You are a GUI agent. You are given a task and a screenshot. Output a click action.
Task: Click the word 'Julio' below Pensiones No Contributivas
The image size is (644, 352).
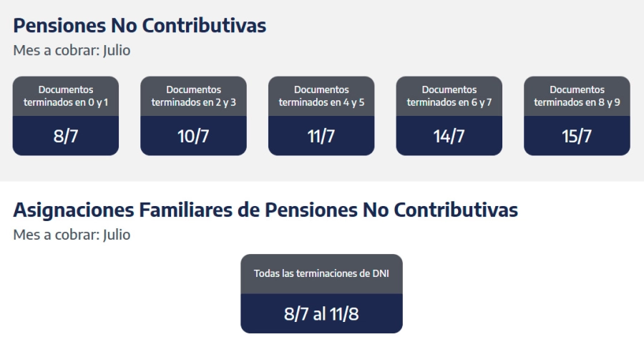[116, 51]
